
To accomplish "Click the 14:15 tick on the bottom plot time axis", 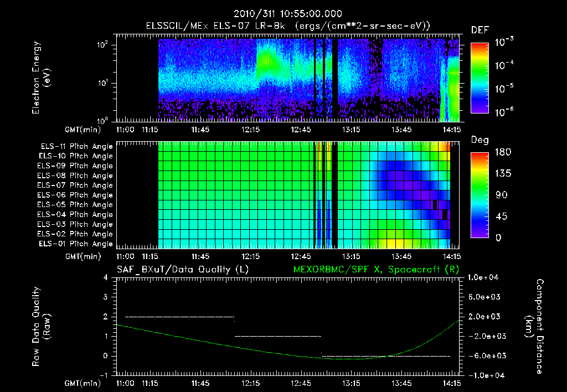I will [x=452, y=383].
